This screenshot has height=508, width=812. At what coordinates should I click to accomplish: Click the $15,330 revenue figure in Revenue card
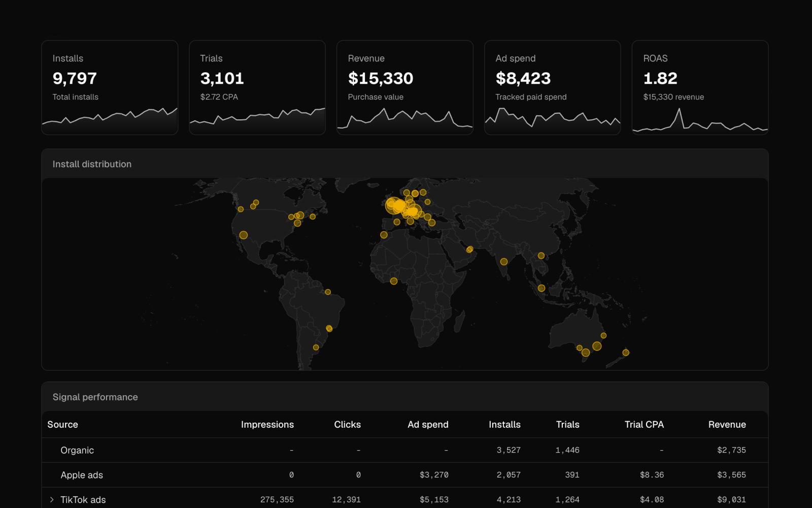(x=381, y=78)
